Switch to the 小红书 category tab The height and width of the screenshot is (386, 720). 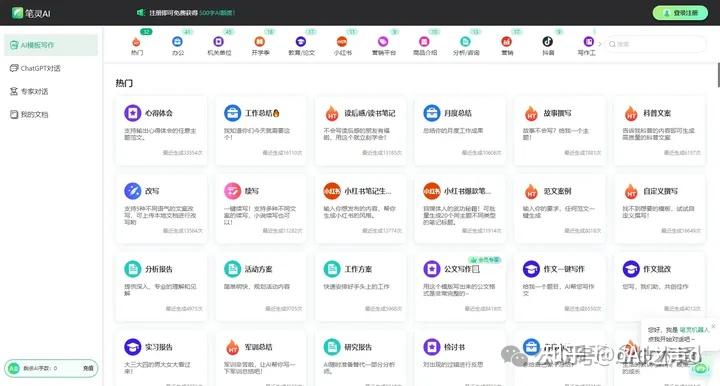[343, 45]
